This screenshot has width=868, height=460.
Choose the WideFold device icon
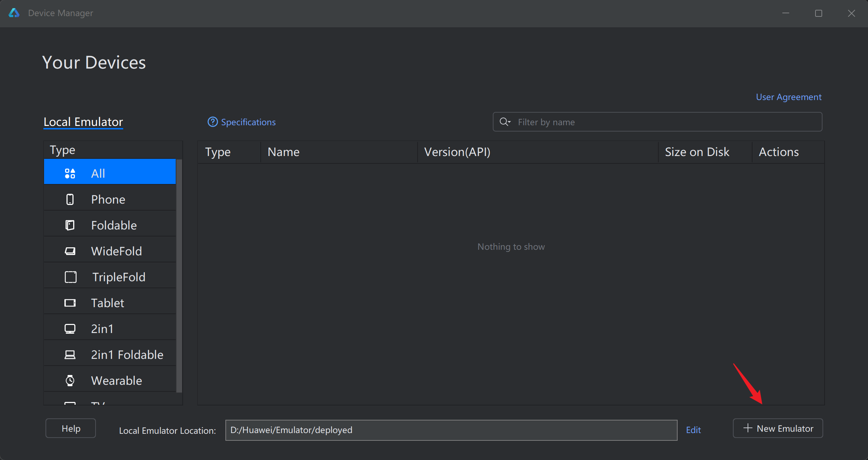click(x=70, y=251)
